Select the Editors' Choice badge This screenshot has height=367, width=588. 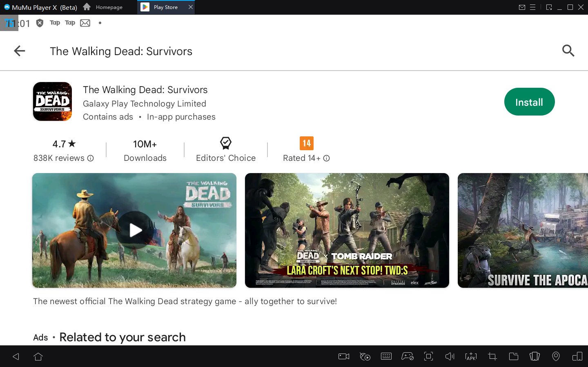tap(226, 150)
